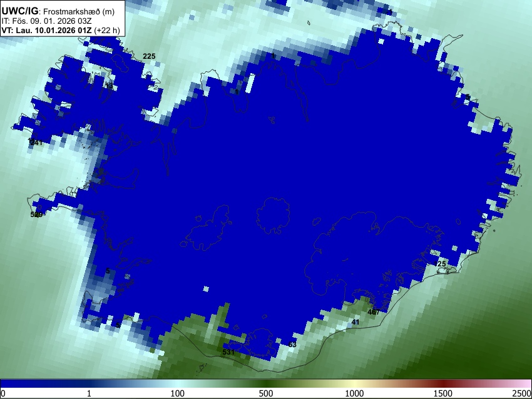This screenshot has height=399, width=532.
Task: Select the map value '41'
Action: [x=356, y=322]
